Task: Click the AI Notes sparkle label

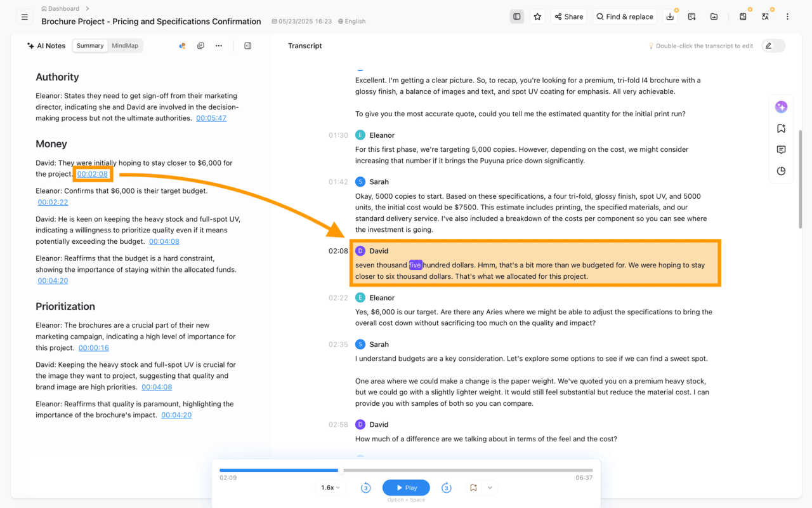Action: [x=46, y=46]
